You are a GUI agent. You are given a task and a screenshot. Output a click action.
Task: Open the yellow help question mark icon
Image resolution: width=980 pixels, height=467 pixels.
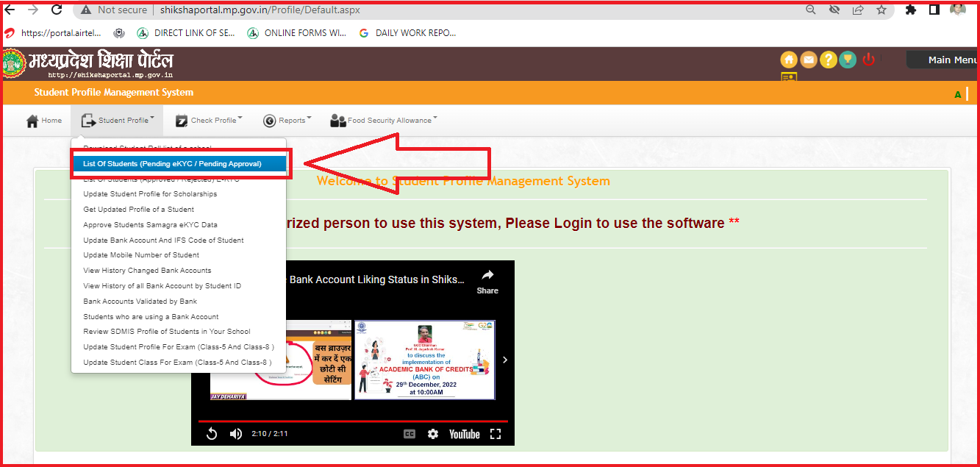click(x=828, y=60)
